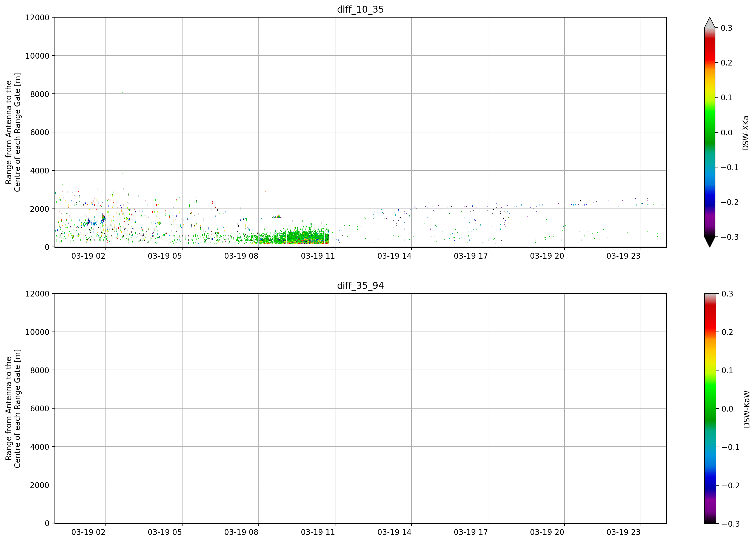Click the 10000 y-tick in diff_35_94 plot
This screenshot has height=542, width=756.
coord(37,332)
